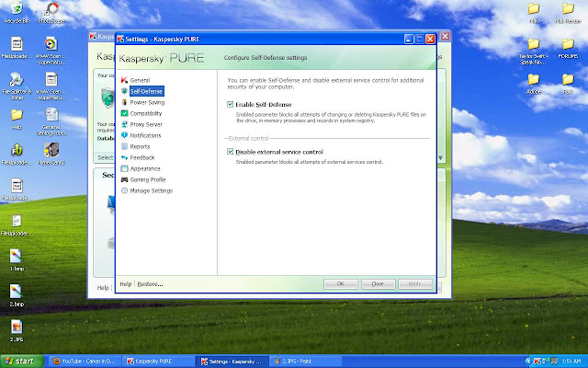Switch to Kaspersky PURE taskbar item
Viewport: 588px width, 368px height.
point(159,362)
